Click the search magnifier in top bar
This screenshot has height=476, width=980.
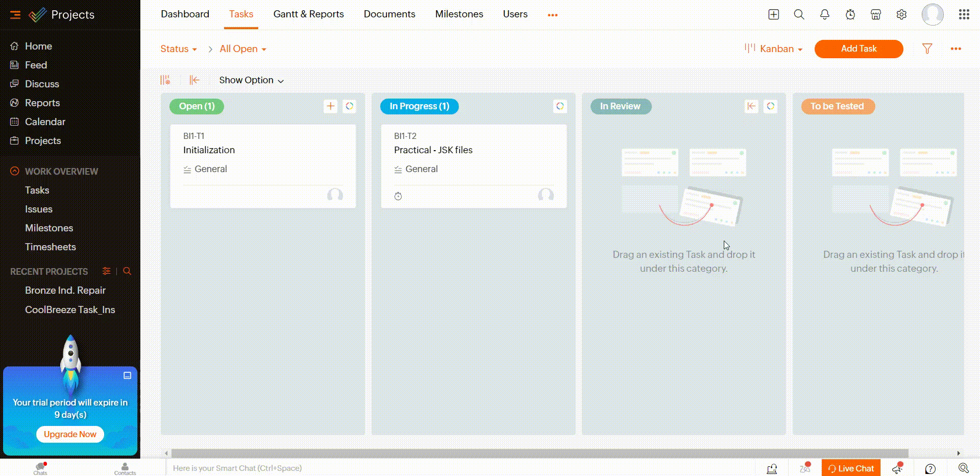tap(799, 14)
